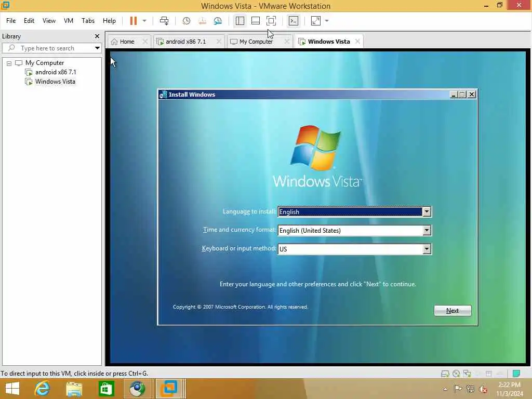The image size is (532, 399).
Task: Revert the VM to its previous snapshot
Action: 202,21
